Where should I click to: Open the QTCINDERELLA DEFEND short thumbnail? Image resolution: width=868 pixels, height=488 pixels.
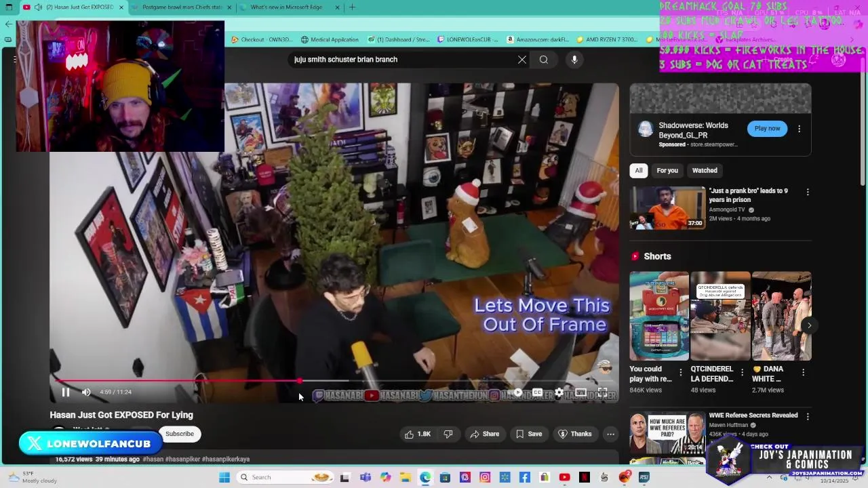pos(720,316)
